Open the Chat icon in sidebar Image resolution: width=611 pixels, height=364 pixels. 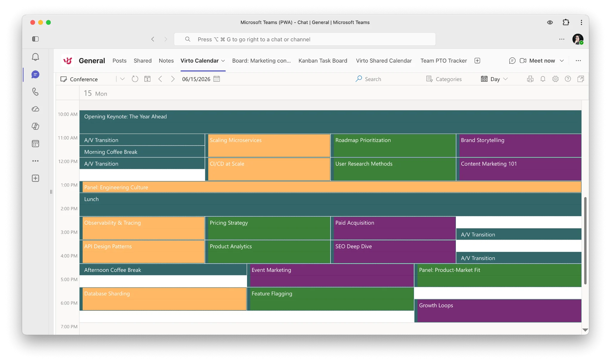(36, 75)
